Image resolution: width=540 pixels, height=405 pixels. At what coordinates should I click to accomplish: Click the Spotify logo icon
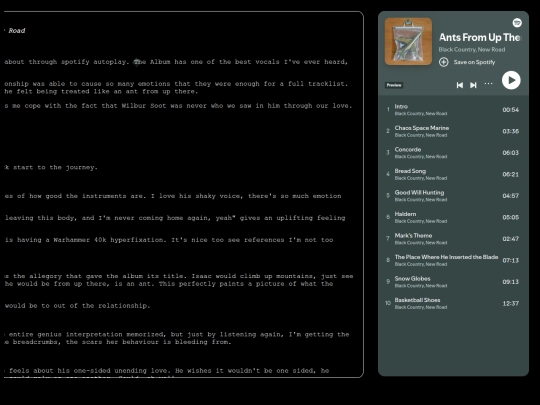[x=517, y=23]
